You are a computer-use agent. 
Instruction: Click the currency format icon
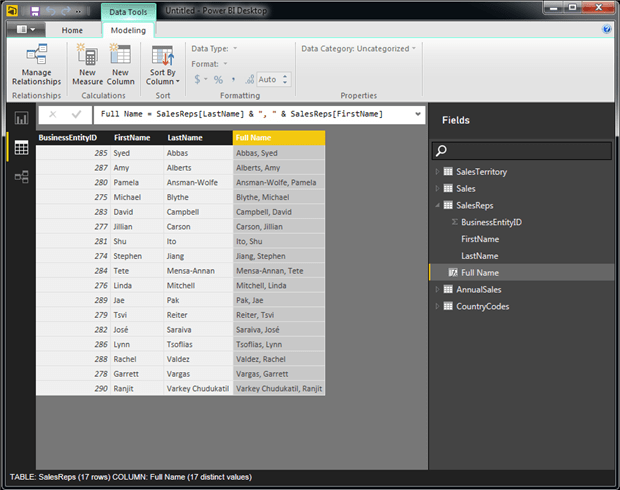click(x=197, y=79)
